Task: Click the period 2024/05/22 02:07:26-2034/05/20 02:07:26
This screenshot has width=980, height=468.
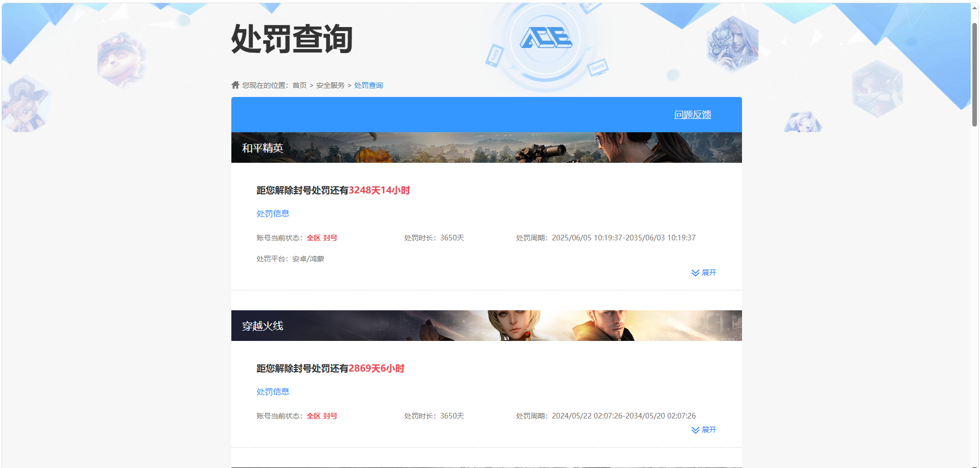Action: click(x=624, y=416)
